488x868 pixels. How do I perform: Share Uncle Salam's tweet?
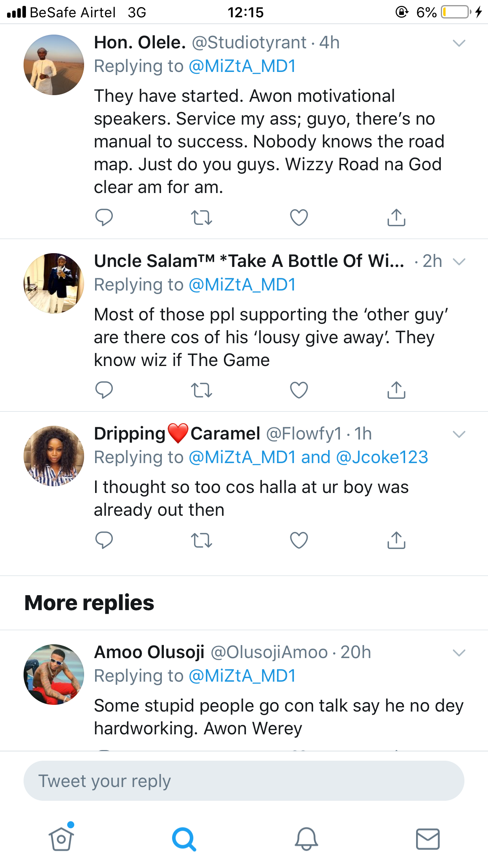(x=396, y=390)
